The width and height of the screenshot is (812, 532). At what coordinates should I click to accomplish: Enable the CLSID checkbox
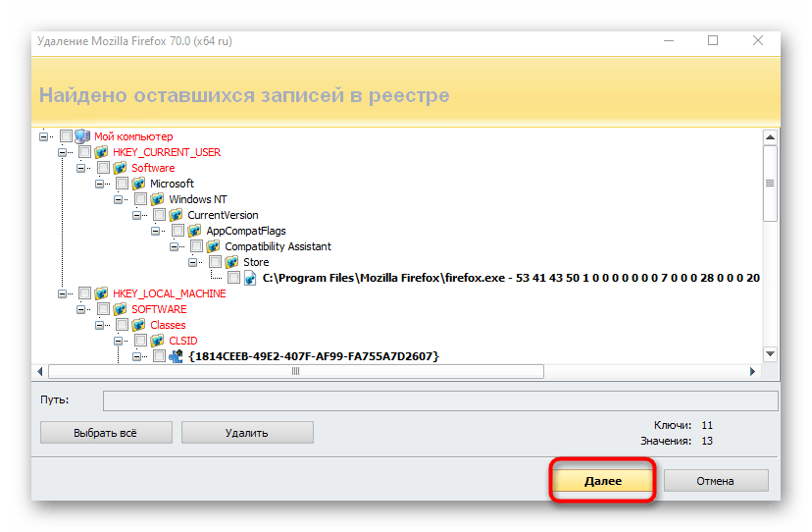tap(141, 341)
